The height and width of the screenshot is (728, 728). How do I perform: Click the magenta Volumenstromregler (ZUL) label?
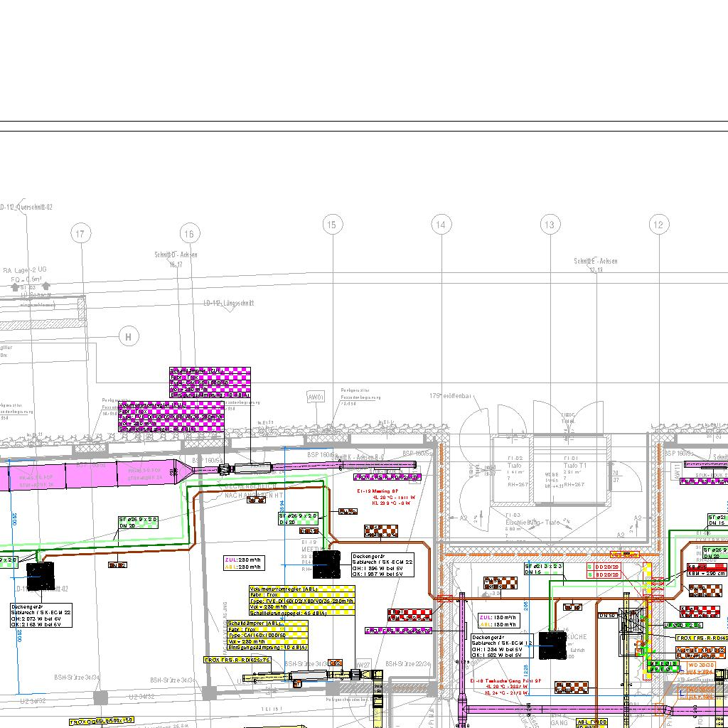point(171,417)
